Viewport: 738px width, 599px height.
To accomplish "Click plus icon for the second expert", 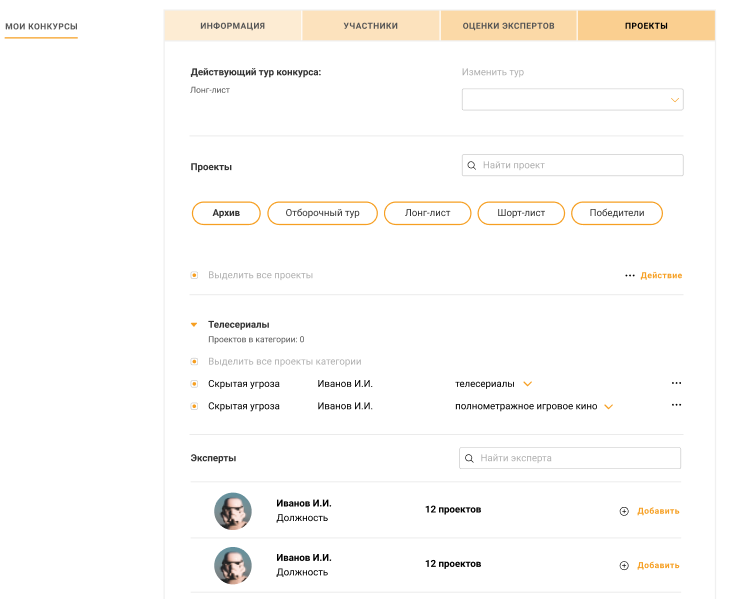I will 624,565.
